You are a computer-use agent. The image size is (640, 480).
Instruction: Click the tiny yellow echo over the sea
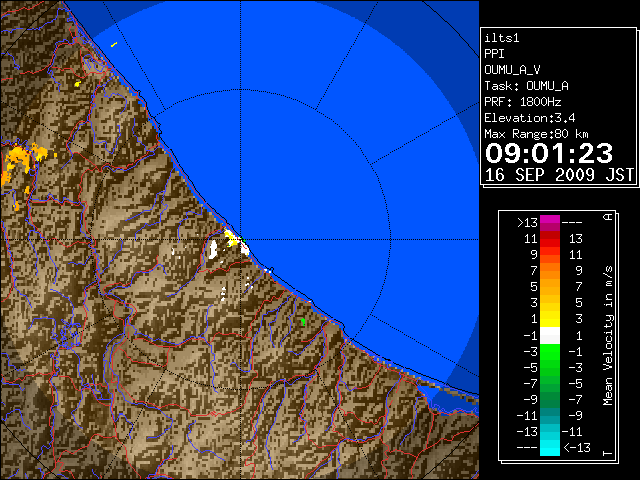tap(114, 44)
